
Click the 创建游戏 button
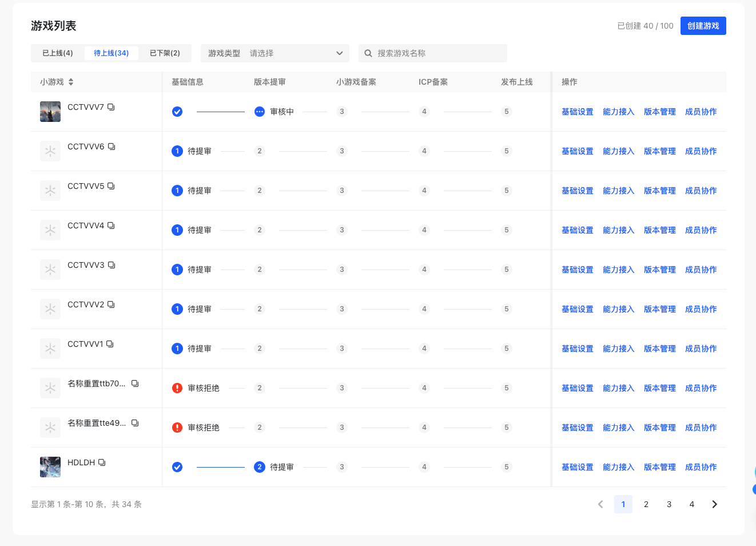703,26
